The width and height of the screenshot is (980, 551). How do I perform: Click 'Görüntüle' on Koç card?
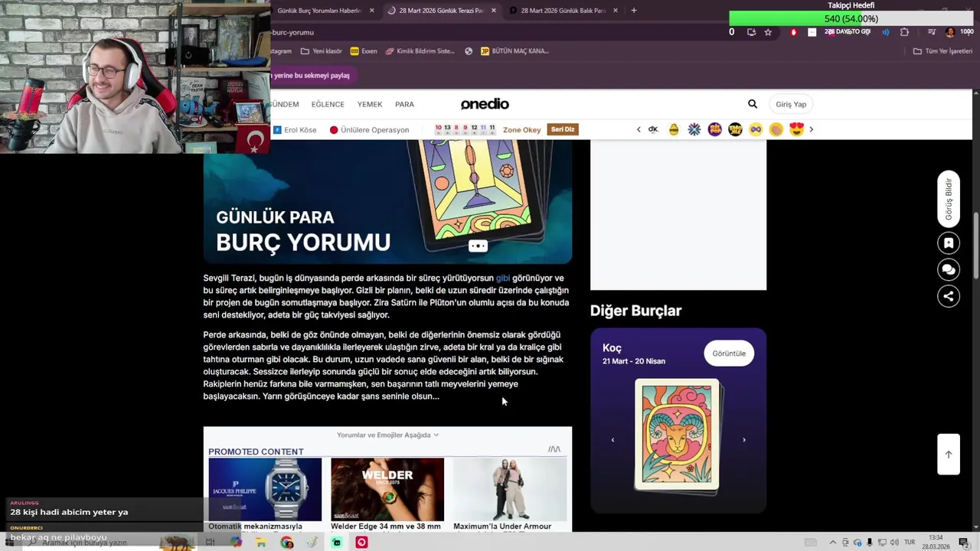click(x=729, y=354)
